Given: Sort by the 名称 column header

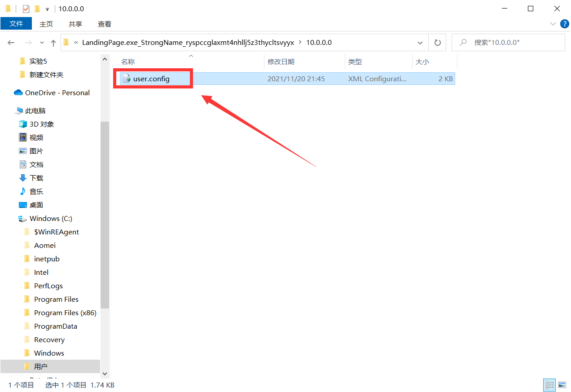Looking at the screenshot, I should click(128, 62).
